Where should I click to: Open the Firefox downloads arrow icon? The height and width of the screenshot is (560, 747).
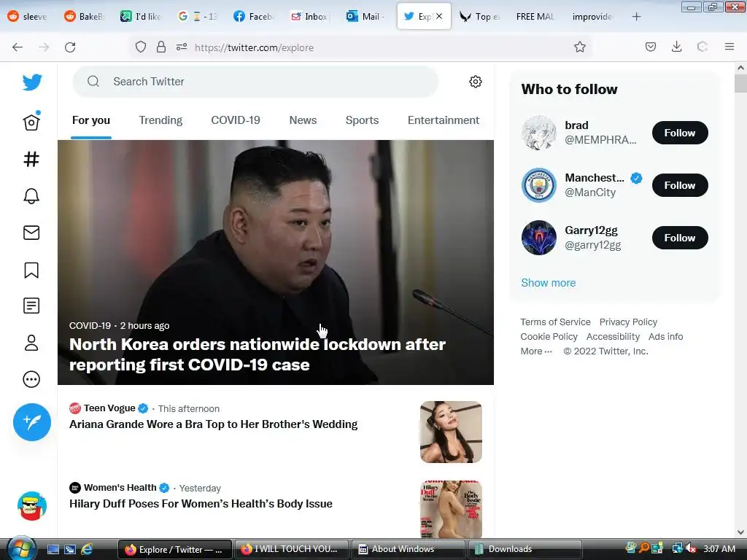click(x=676, y=47)
